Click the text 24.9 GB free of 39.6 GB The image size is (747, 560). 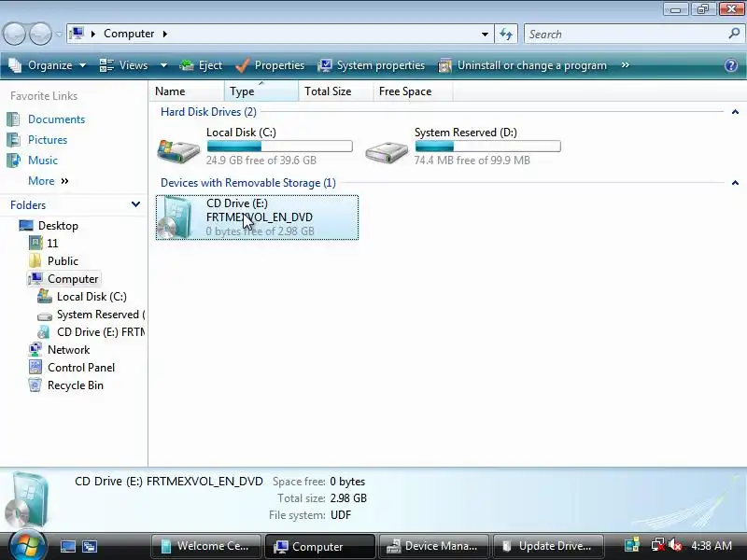pyautogui.click(x=261, y=160)
